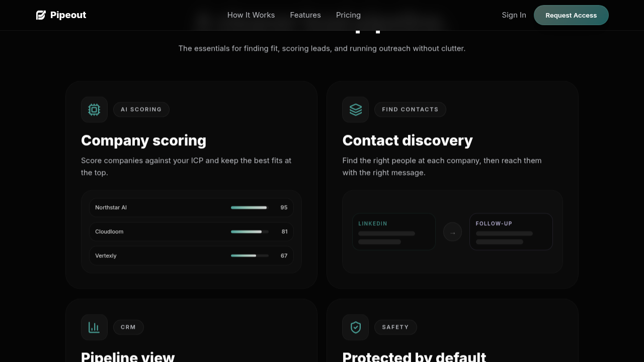Click the CRM tag
644x362 pixels.
click(128, 327)
